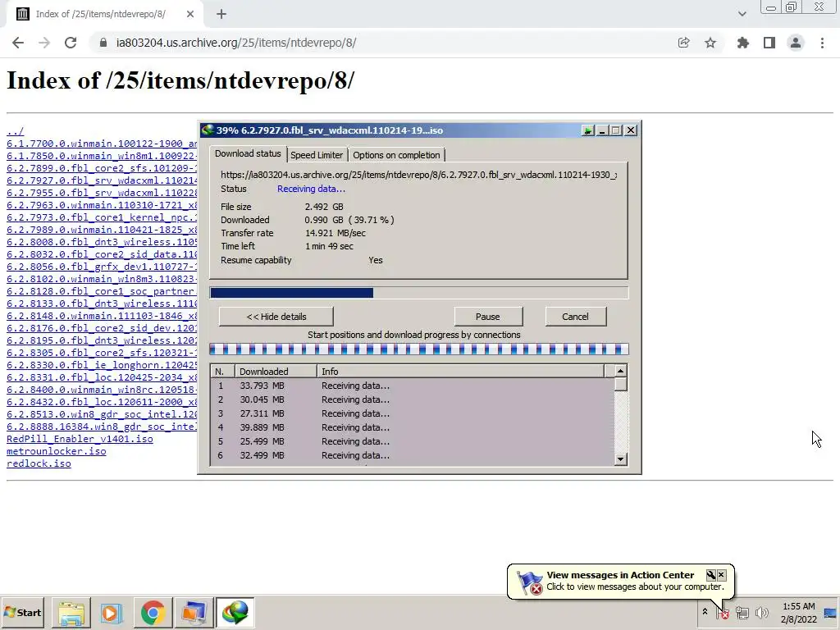840x630 pixels.
Task: Click the Show desktop button
Action: click(x=831, y=612)
